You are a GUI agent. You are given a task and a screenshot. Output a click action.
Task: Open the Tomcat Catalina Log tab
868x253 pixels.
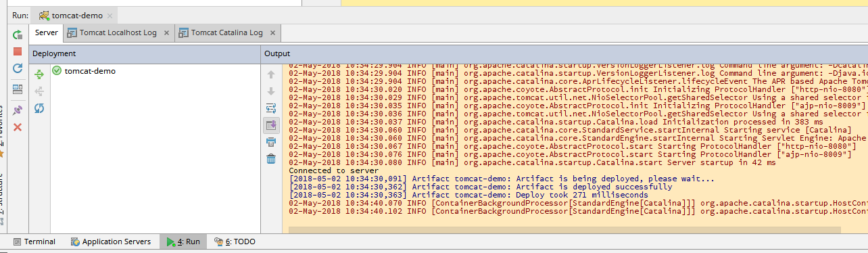click(227, 32)
